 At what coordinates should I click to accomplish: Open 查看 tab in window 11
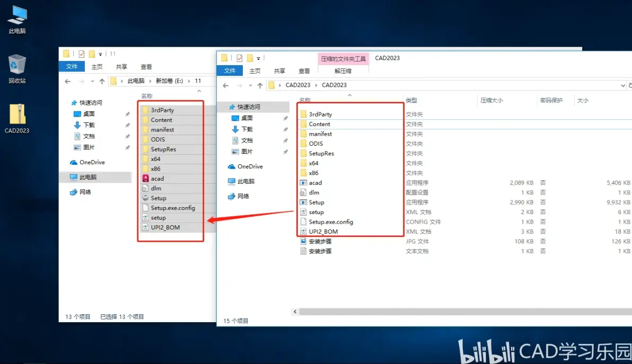pos(146,67)
